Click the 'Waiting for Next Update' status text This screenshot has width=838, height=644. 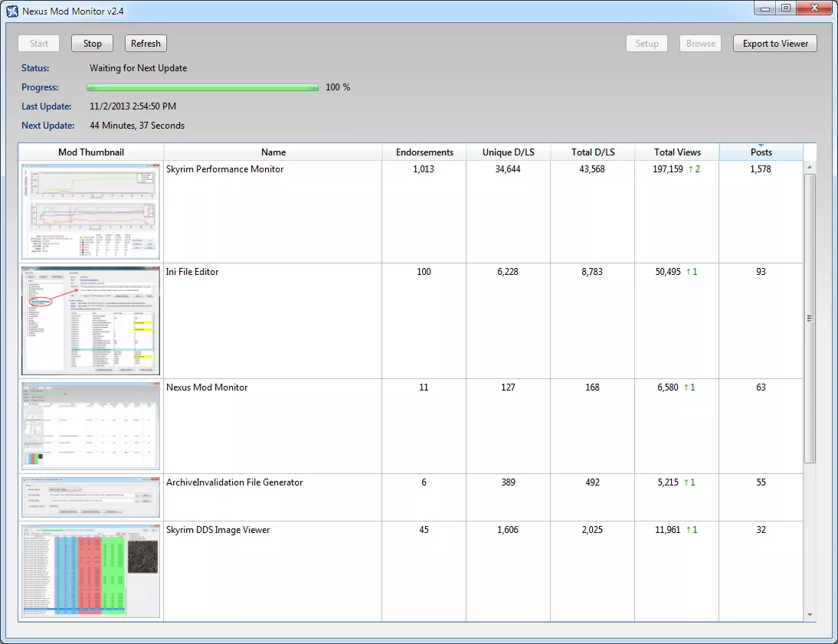(138, 68)
